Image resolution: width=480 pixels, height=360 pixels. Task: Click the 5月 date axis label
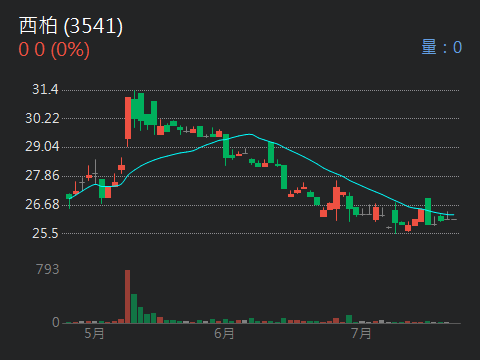click(x=94, y=333)
